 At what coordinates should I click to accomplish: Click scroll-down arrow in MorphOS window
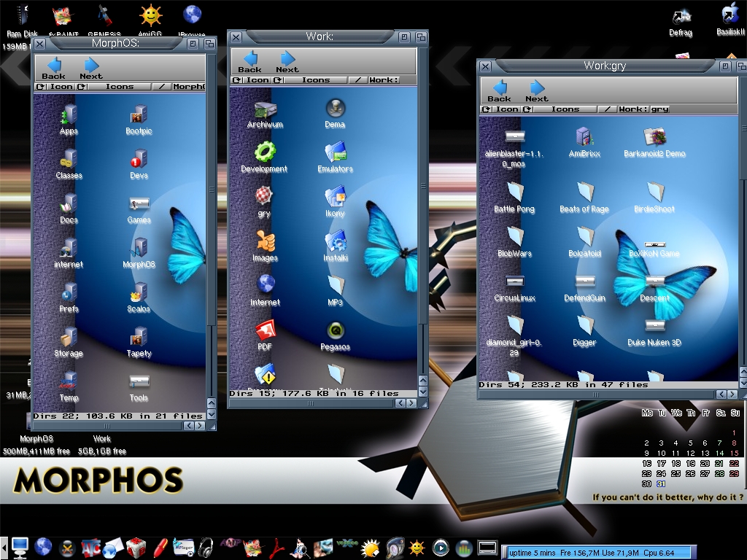pyautogui.click(x=212, y=414)
